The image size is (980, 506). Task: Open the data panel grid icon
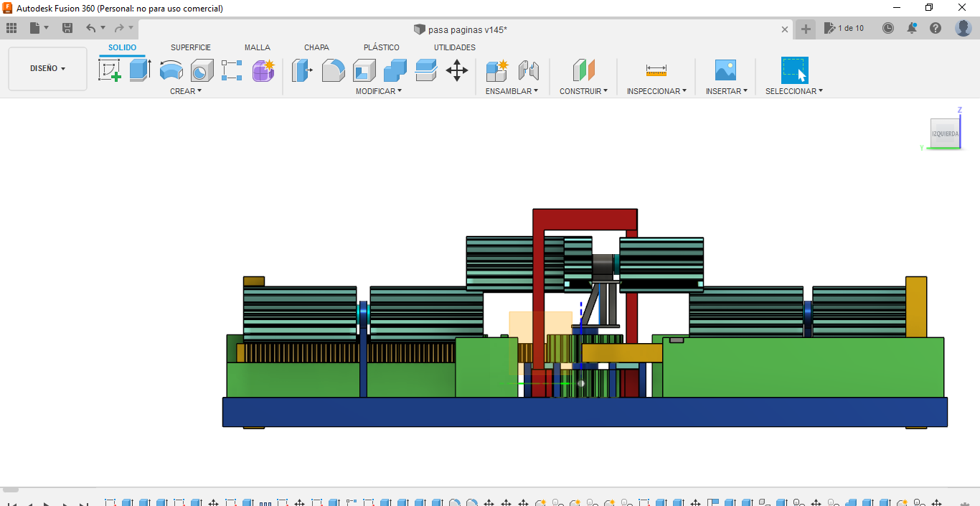11,28
